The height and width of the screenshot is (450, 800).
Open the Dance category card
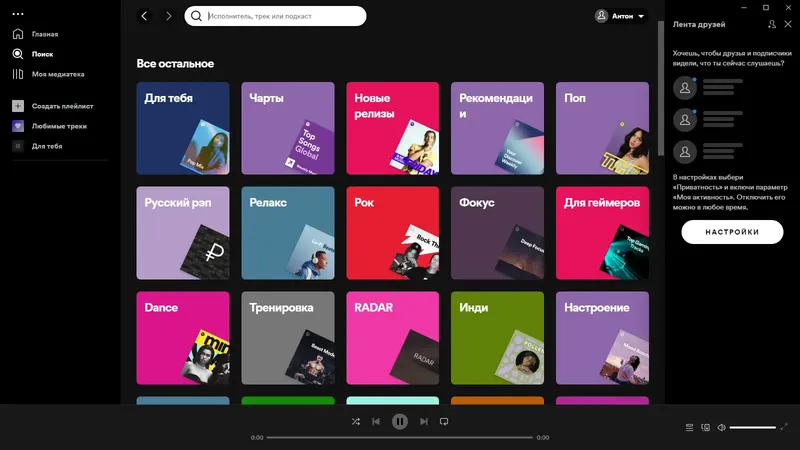(183, 338)
